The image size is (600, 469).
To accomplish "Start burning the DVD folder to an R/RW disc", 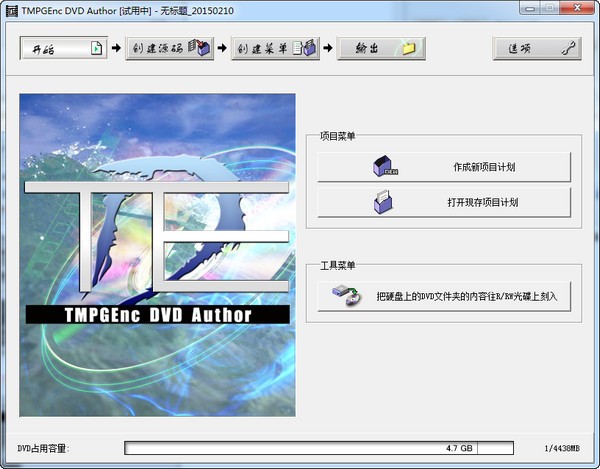I will click(444, 296).
